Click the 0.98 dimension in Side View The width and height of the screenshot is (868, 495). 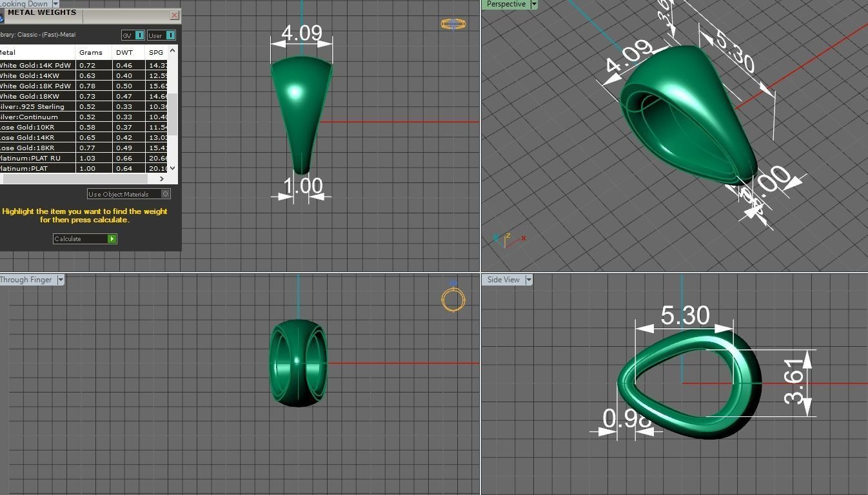pyautogui.click(x=627, y=419)
